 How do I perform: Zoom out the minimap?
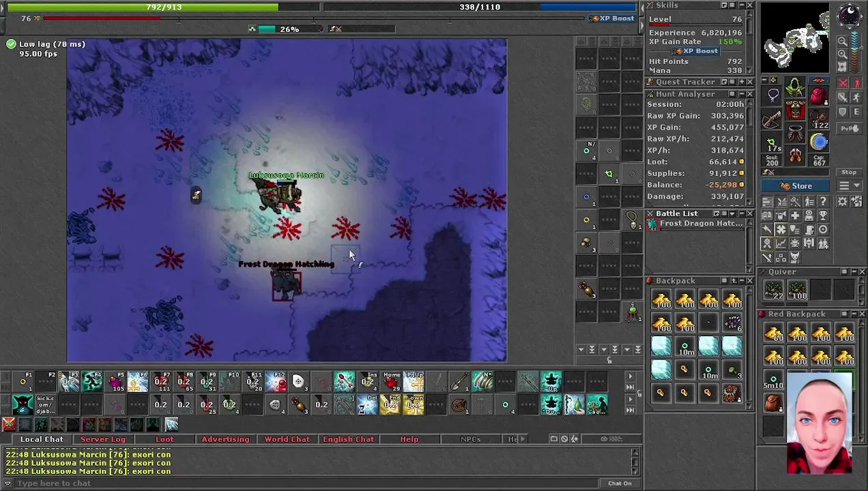tap(843, 41)
